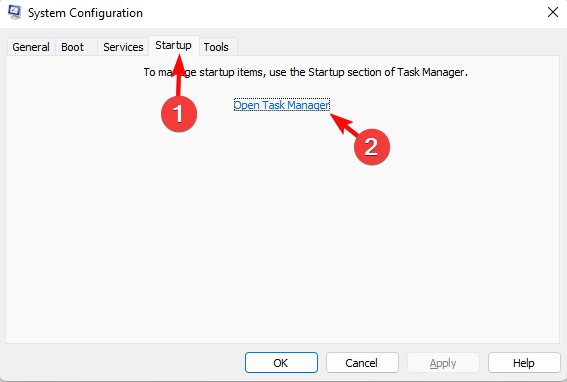Image resolution: width=567 pixels, height=382 pixels.
Task: Click the red circle numbered 1
Action: pos(179,114)
